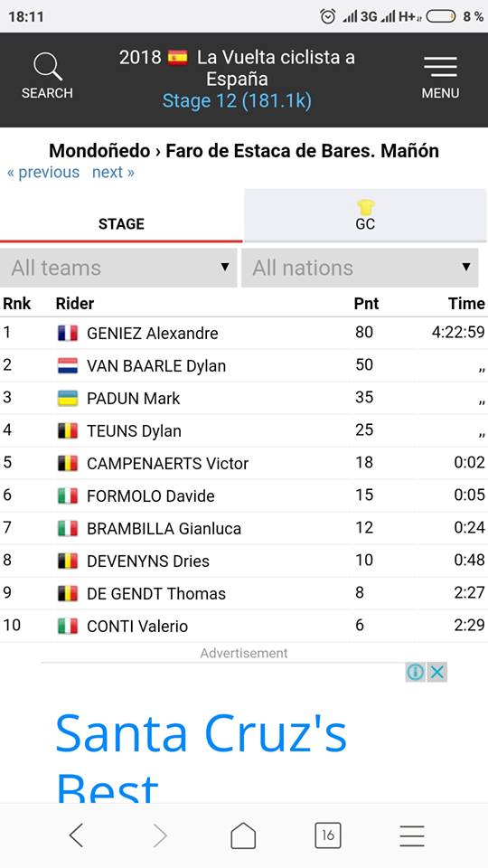Viewport: 488px width, 868px height.
Task: Open search via the magnifier icon
Action: (x=48, y=68)
